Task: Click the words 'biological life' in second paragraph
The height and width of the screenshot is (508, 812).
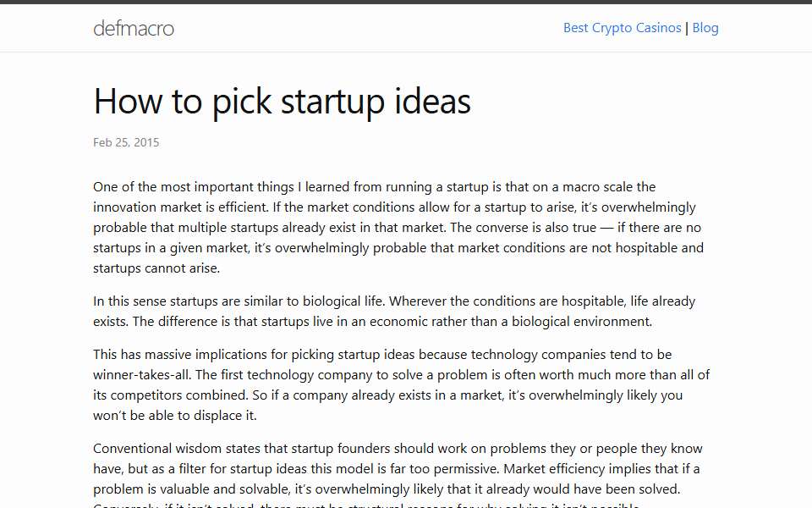Action: [343, 301]
